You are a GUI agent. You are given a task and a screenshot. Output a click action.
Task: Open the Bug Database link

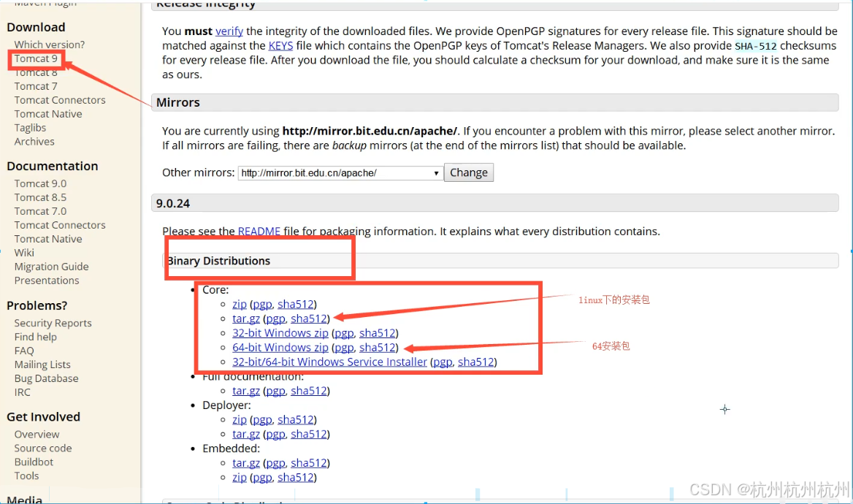pos(46,378)
